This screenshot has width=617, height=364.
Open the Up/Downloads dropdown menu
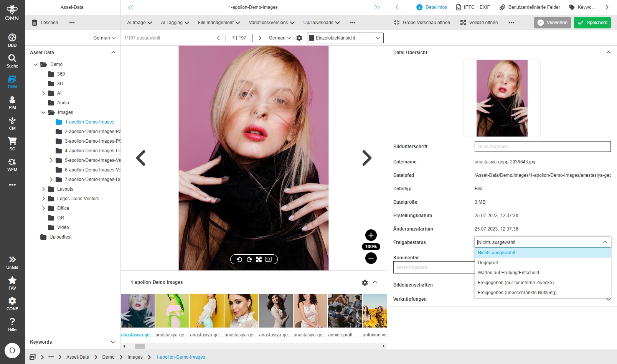click(x=322, y=23)
